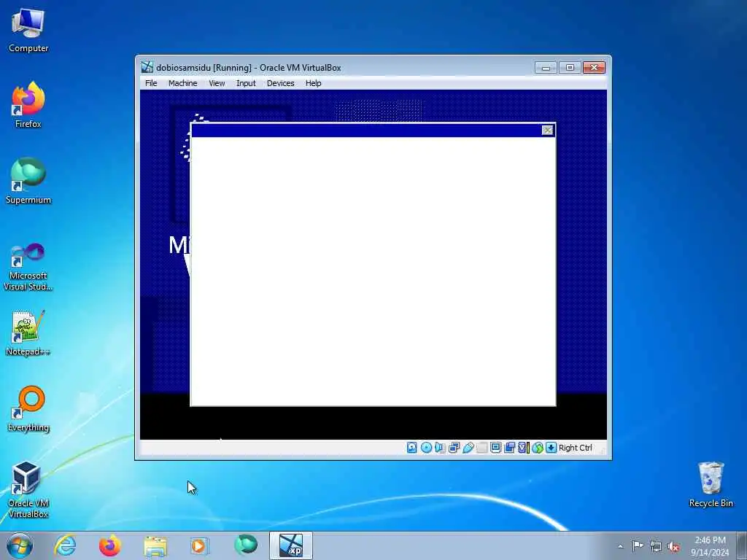Select the Microsoft Visual Studio desktop shortcut
The width and height of the screenshot is (747, 560).
[x=28, y=267]
